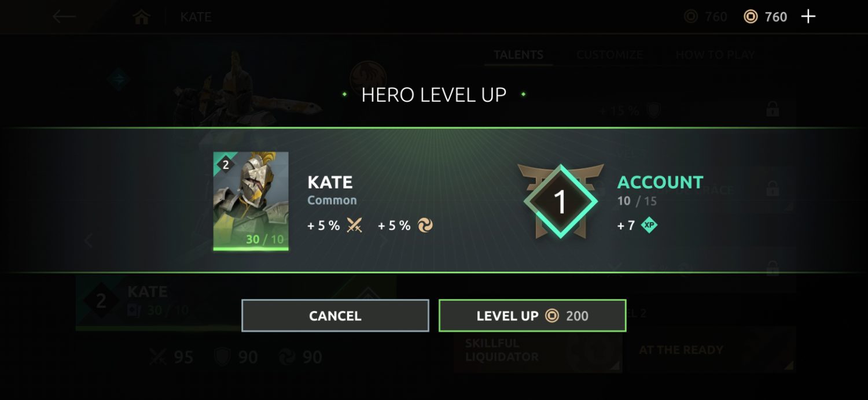The height and width of the screenshot is (400, 868).
Task: Click the gold coin currency icon
Action: [x=751, y=17]
